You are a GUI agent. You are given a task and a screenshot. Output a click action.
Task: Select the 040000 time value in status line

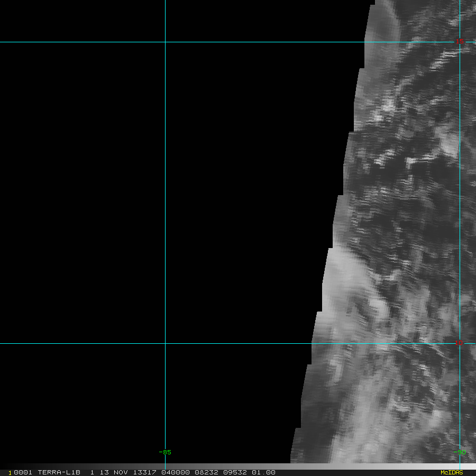point(176,472)
